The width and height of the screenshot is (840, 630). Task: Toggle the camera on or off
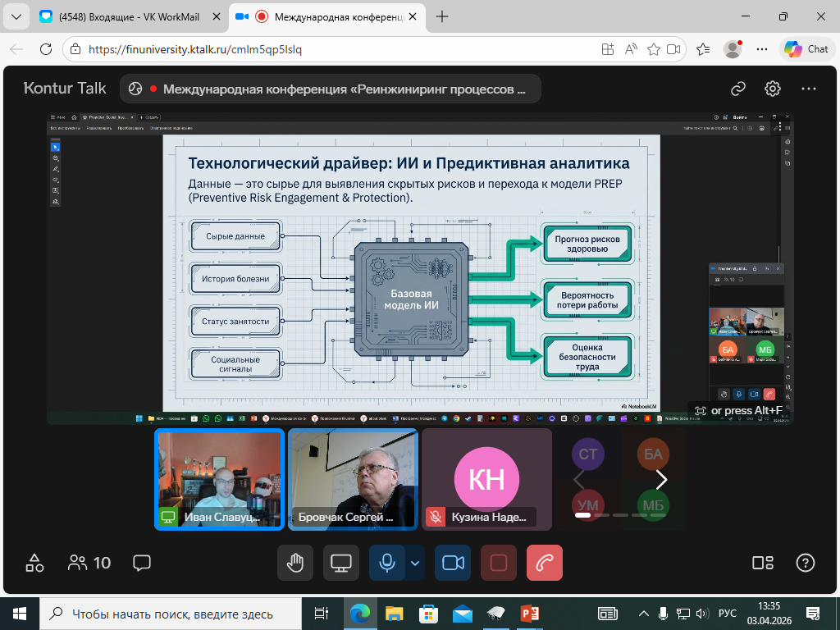point(453,563)
